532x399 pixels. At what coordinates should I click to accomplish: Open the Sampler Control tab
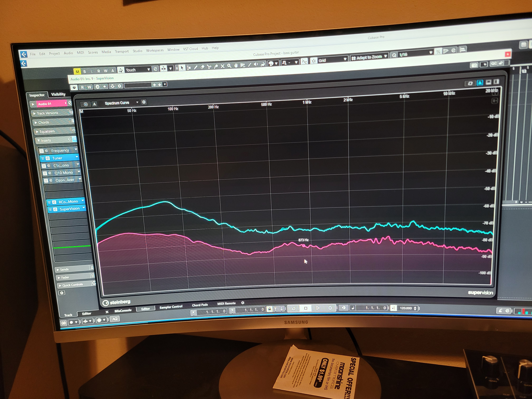171,307
